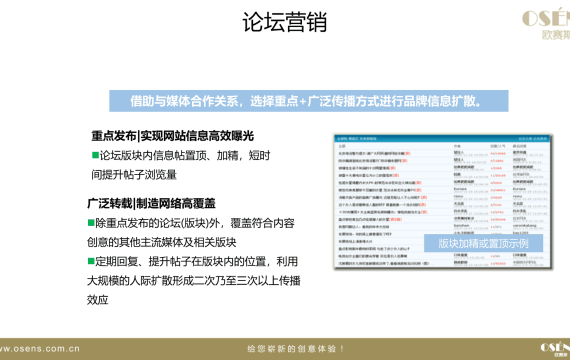Click the word 效应 at paragraph end
Image resolution: width=570 pixels, height=360 pixels.
click(x=98, y=300)
